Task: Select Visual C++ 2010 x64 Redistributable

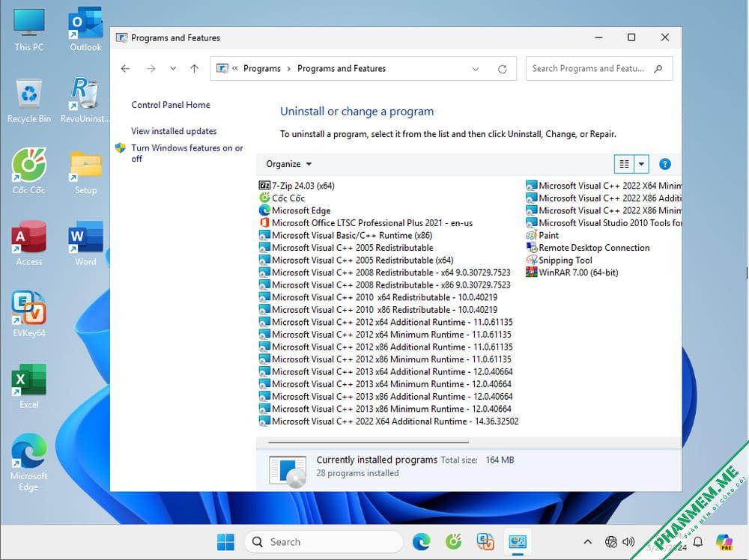Action: [x=378, y=297]
